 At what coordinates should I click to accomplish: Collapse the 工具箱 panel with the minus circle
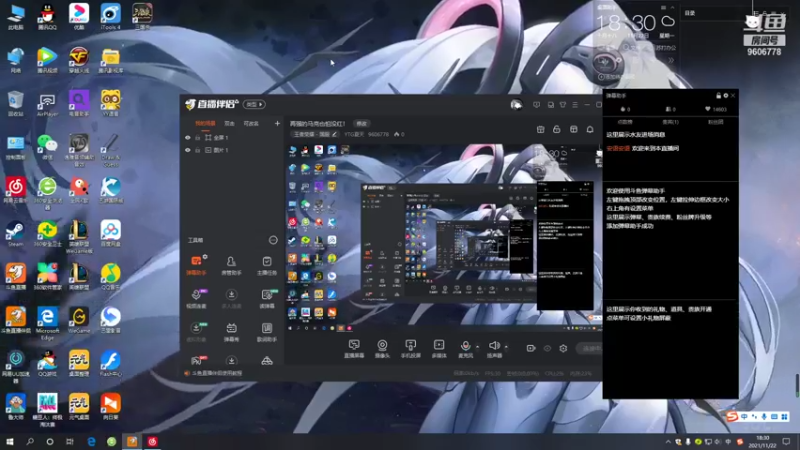[273, 240]
